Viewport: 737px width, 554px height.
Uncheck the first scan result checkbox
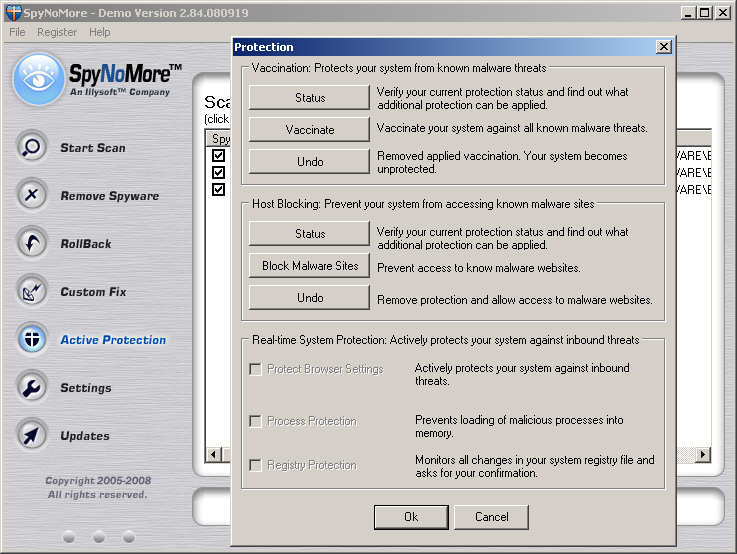(x=218, y=155)
